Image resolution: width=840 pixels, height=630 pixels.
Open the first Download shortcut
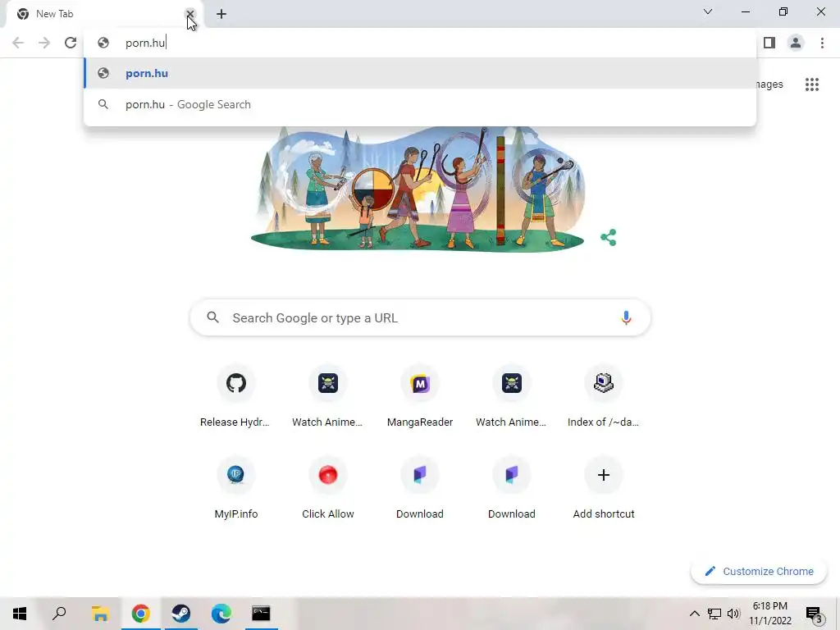point(419,489)
